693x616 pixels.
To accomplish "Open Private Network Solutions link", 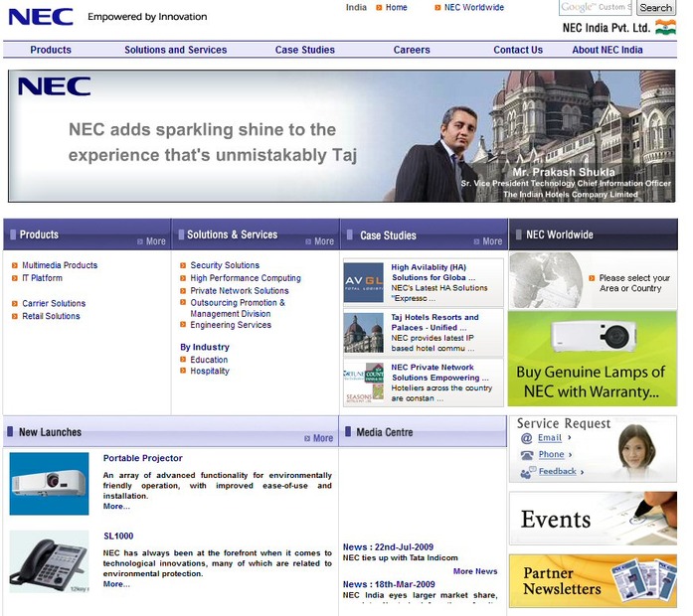I will [240, 291].
